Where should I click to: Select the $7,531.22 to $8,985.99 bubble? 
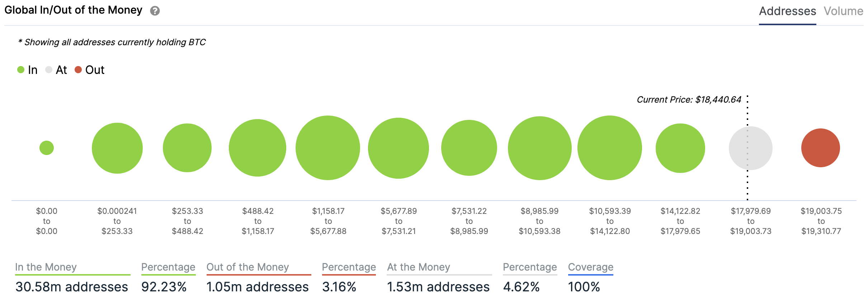pos(469,148)
